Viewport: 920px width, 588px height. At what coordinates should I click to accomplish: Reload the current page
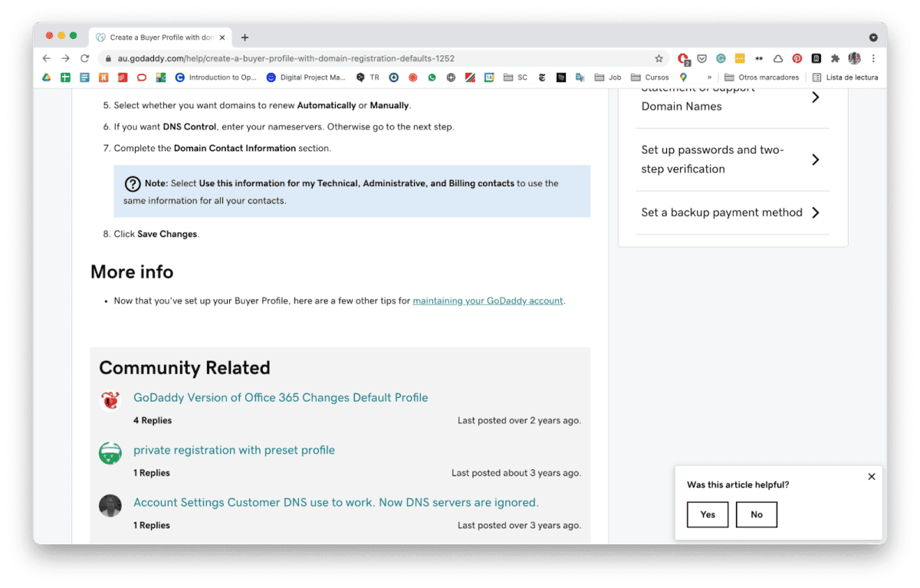(x=85, y=58)
